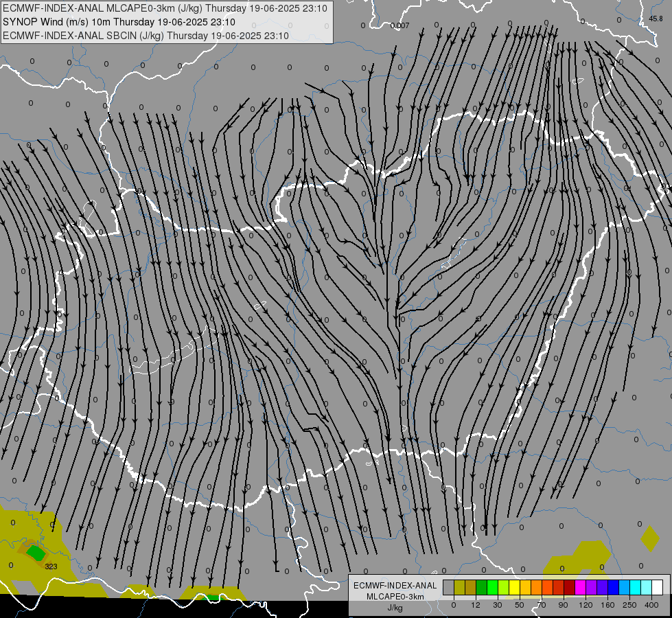Select the yellow legend swatch left of 50
The width and height of the screenshot is (672, 618).
[514, 588]
